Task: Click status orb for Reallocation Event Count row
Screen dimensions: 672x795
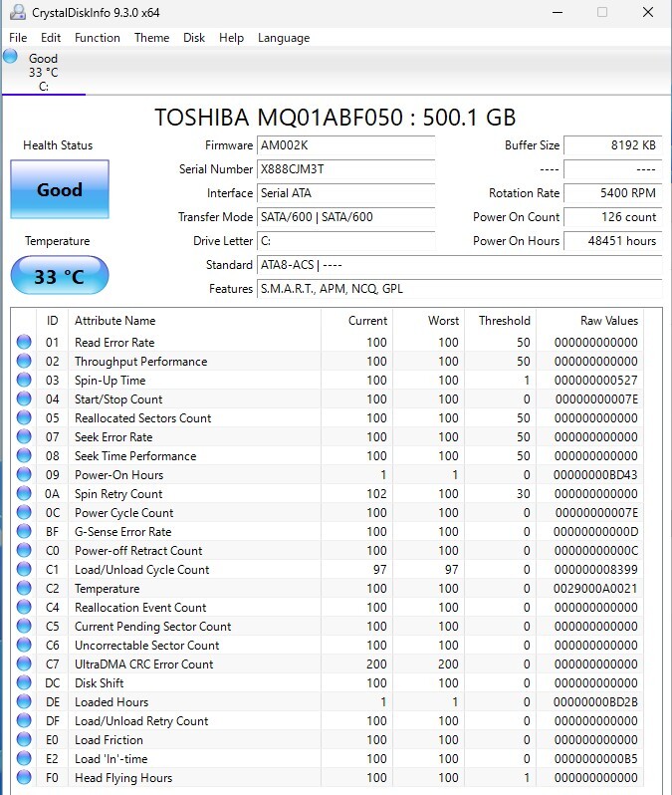Action: tap(24, 607)
